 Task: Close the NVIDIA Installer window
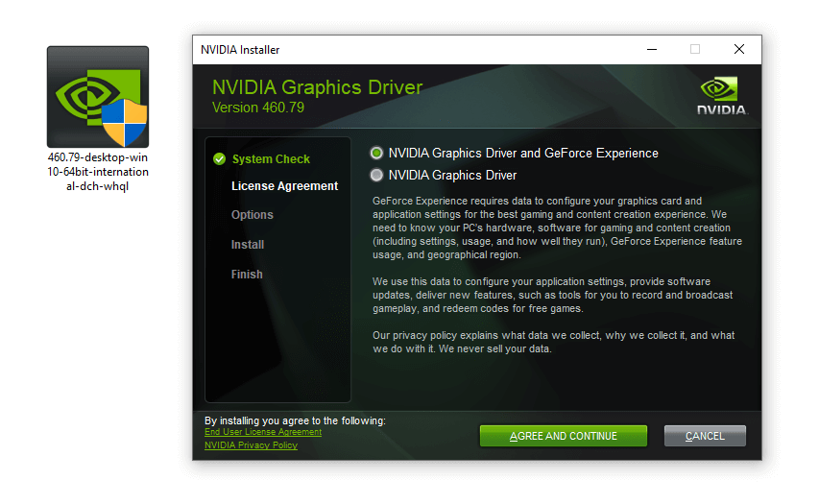[x=739, y=50]
